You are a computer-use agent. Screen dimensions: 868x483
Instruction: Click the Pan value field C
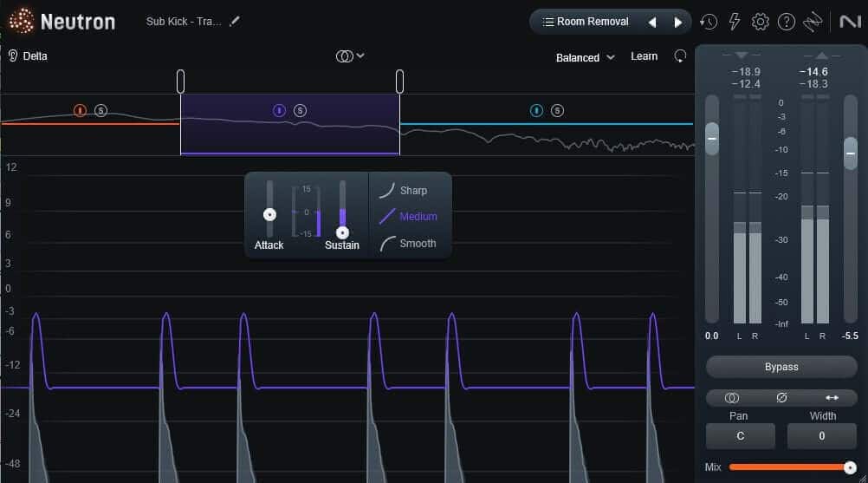tap(740, 436)
